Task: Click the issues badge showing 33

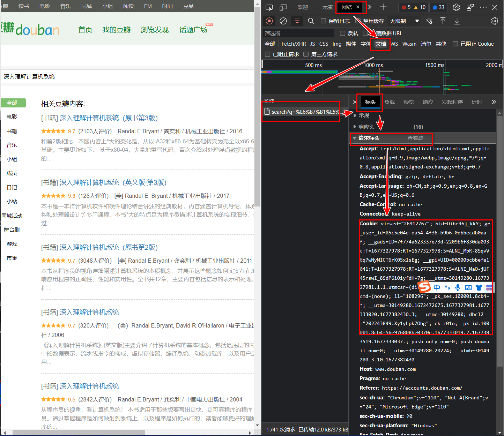Action: [438, 7]
